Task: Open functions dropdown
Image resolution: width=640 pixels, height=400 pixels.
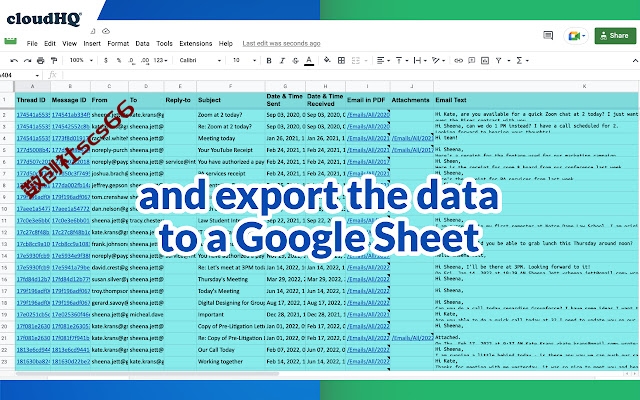Action: tap(522, 60)
